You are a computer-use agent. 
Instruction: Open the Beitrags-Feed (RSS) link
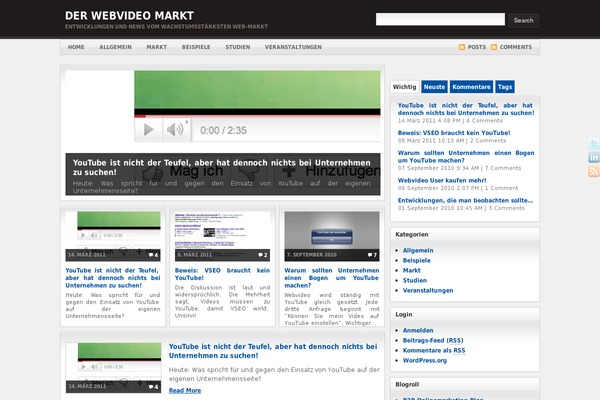(x=433, y=340)
